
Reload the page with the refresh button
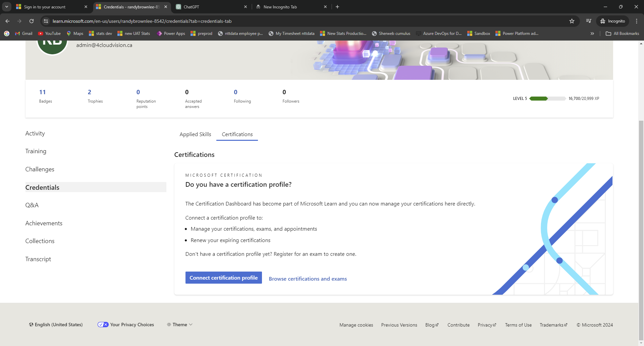tap(31, 21)
